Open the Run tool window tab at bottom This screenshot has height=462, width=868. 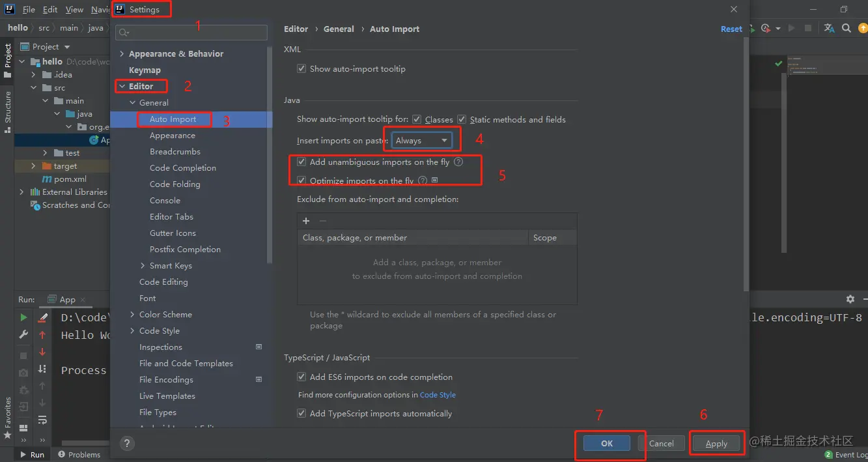coord(32,455)
